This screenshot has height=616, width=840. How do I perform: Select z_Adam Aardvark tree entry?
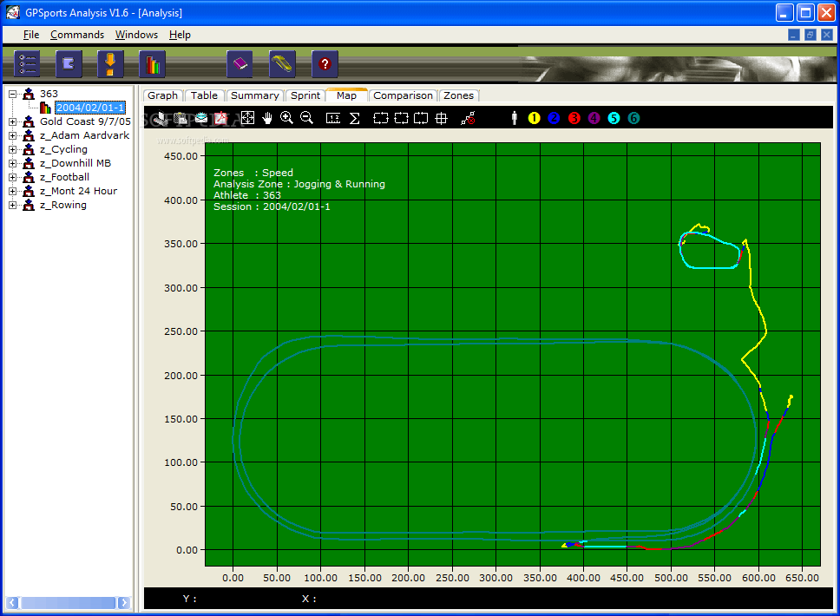pos(85,135)
